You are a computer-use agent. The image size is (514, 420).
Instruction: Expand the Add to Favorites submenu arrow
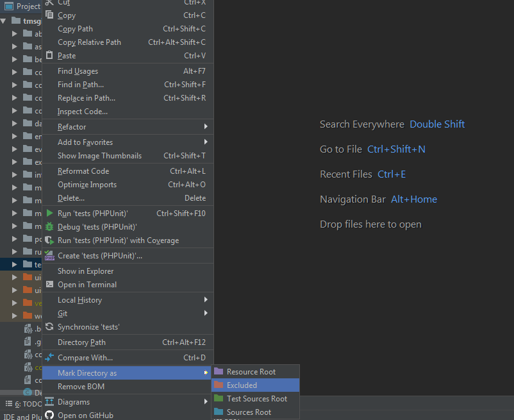point(206,142)
